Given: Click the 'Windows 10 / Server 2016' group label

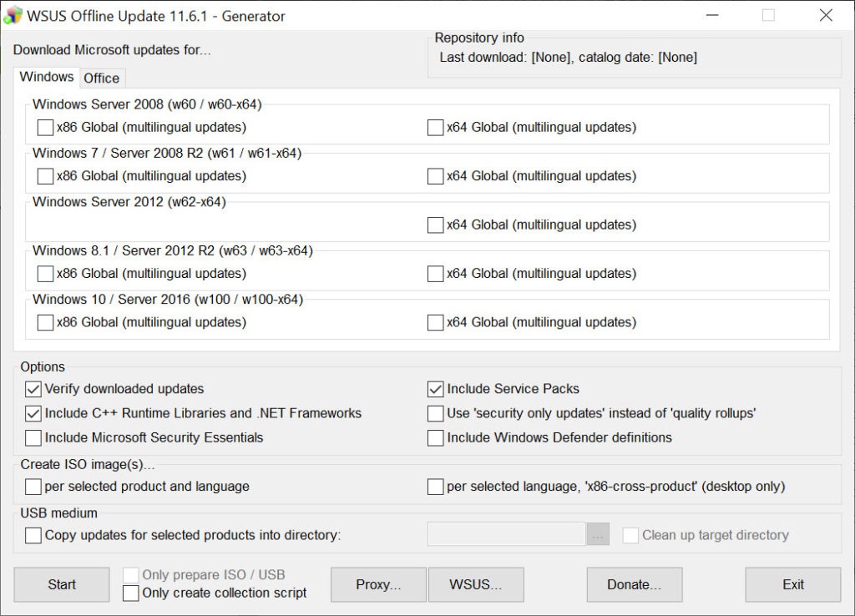Looking at the screenshot, I should coord(167,300).
